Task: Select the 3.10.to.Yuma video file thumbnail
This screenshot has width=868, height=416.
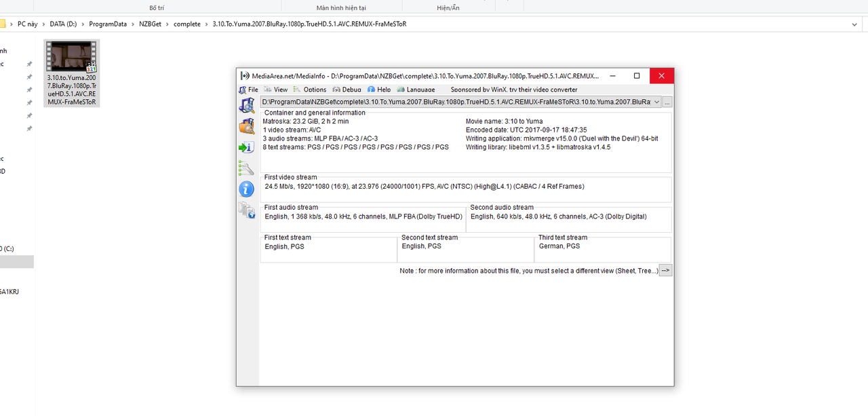Action: (72, 56)
